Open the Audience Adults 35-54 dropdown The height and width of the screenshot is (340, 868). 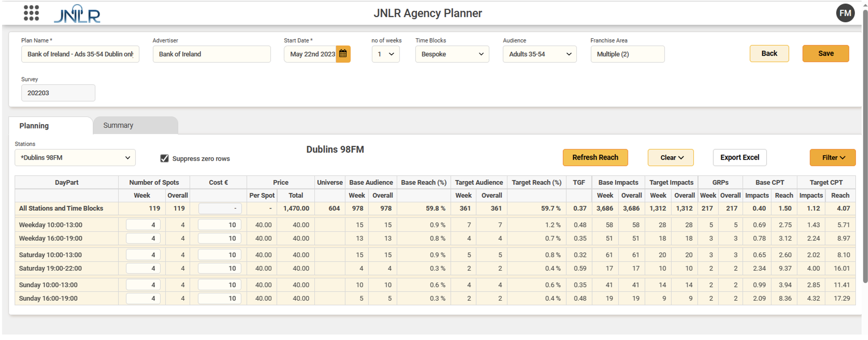pos(539,54)
